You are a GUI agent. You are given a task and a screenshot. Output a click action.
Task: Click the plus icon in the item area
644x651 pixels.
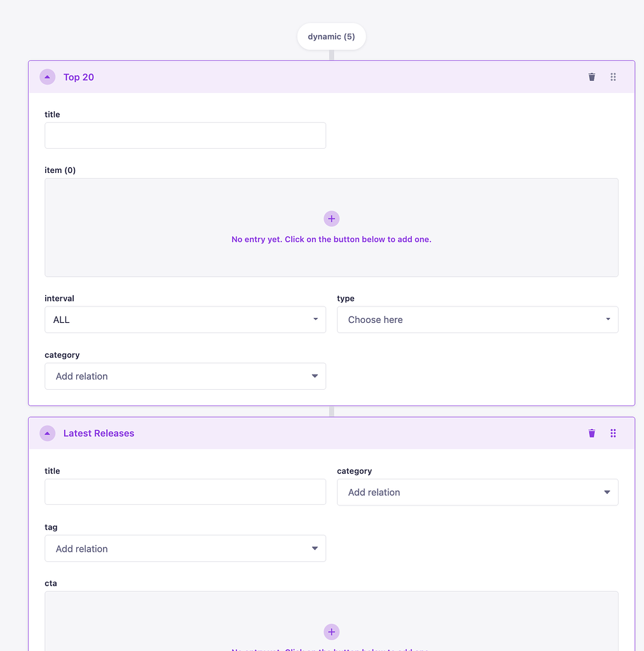(331, 218)
